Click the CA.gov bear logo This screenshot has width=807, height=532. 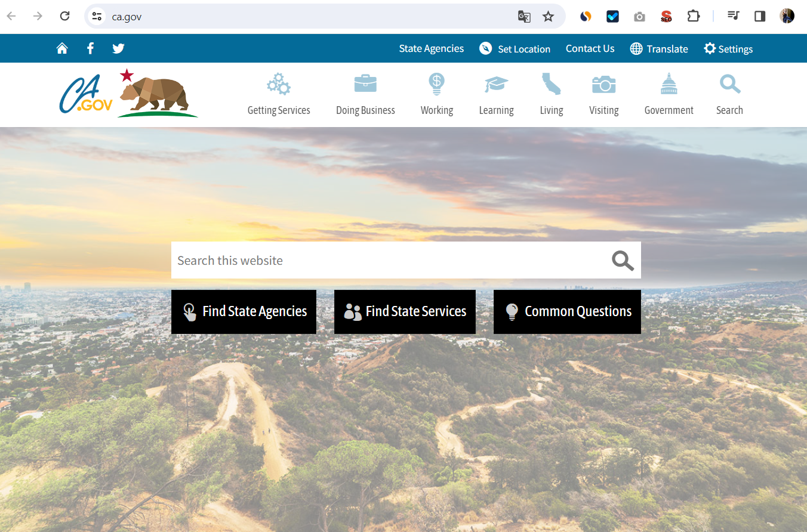[x=128, y=94]
